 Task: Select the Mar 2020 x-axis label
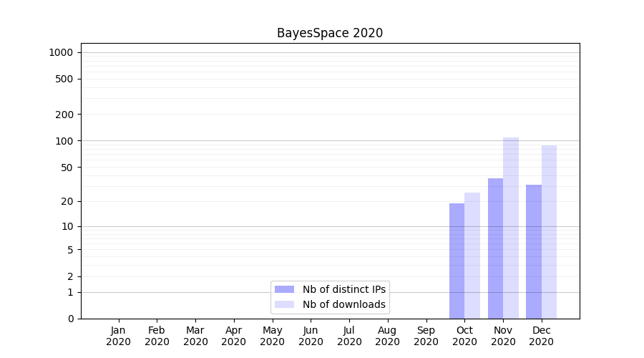click(x=195, y=336)
